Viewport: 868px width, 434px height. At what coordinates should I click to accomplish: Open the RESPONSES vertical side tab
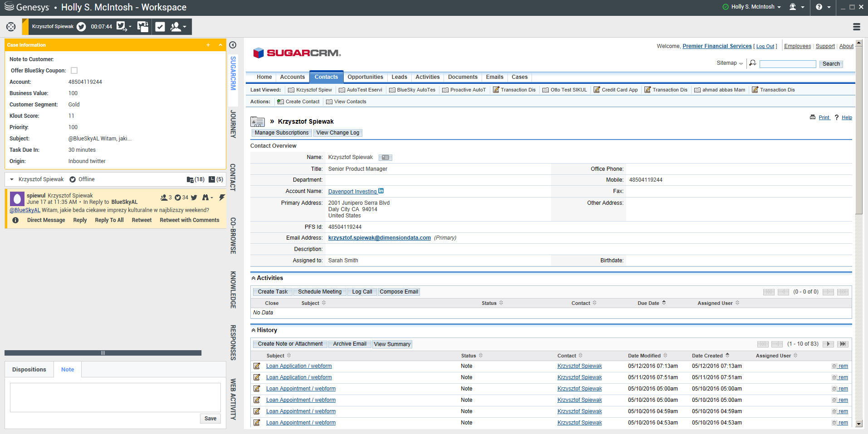click(233, 342)
